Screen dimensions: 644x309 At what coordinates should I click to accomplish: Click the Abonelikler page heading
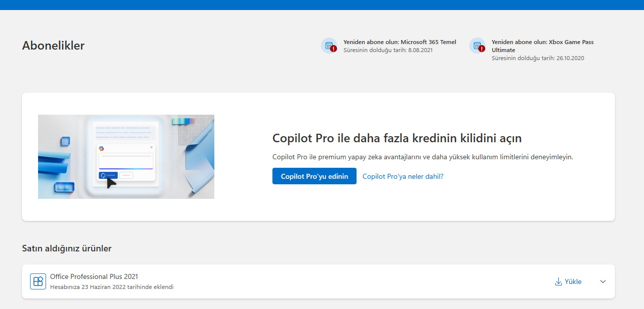coord(53,46)
